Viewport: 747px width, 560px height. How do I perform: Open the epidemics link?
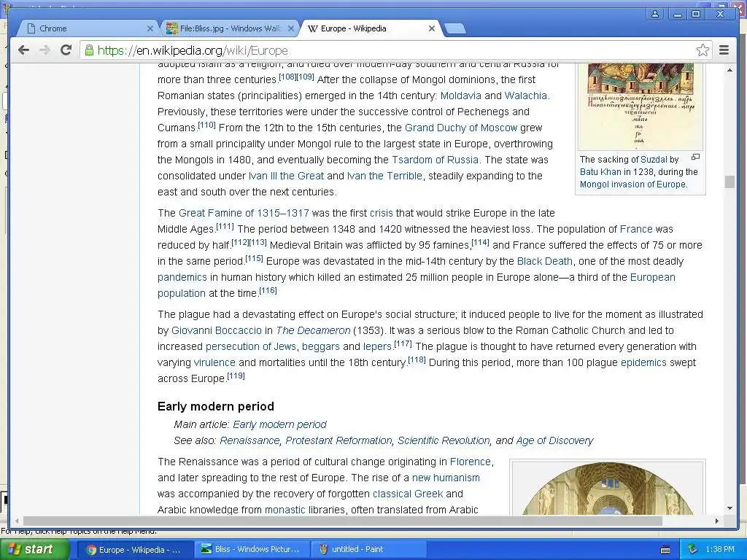643,363
